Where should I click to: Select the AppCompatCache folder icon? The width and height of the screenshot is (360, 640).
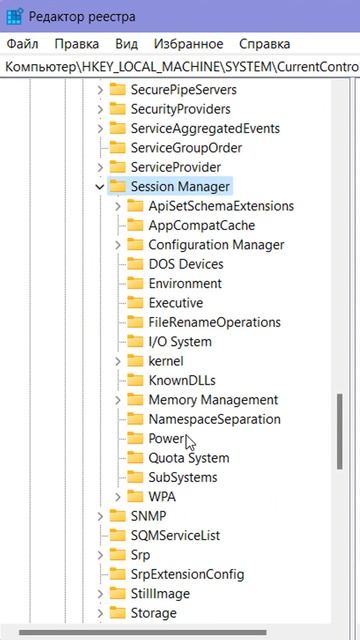[x=135, y=225]
